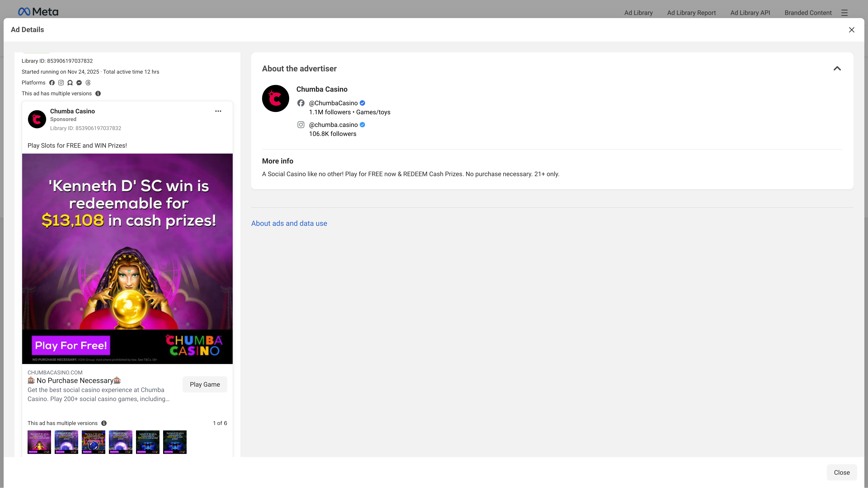Click the Instagram platform icon
This screenshot has height=488, width=868.
click(x=61, y=83)
